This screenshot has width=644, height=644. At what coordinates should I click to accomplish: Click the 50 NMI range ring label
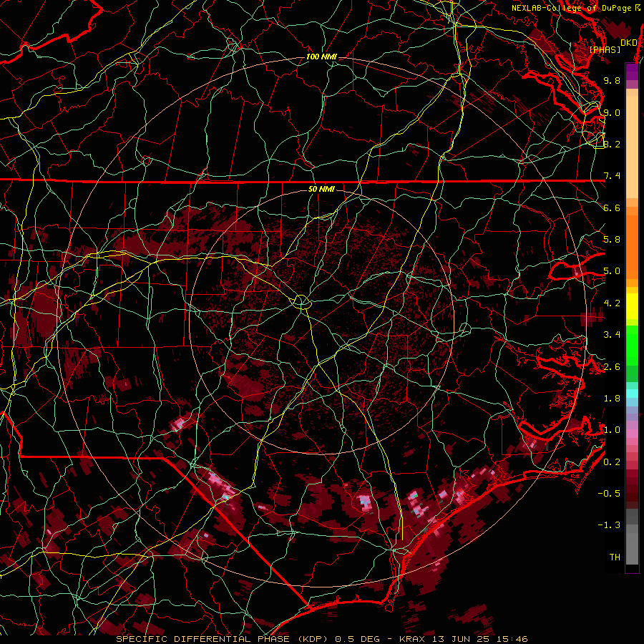(321, 190)
